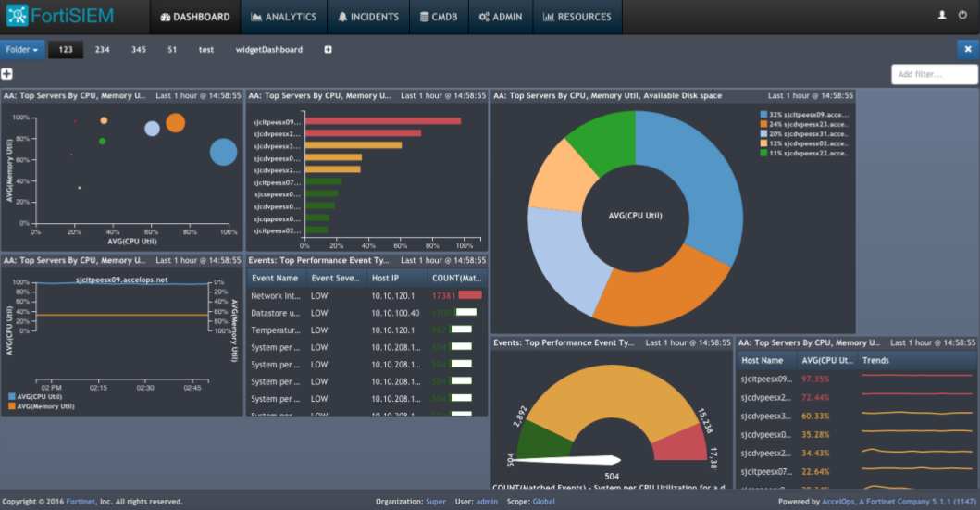This screenshot has width=980, height=510.
Task: Open the Analytics menu
Action: click(x=284, y=17)
